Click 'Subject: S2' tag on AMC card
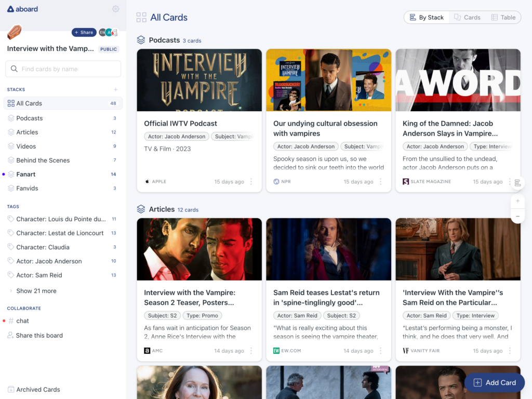Image resolution: width=532 pixels, height=399 pixels. pos(162,315)
